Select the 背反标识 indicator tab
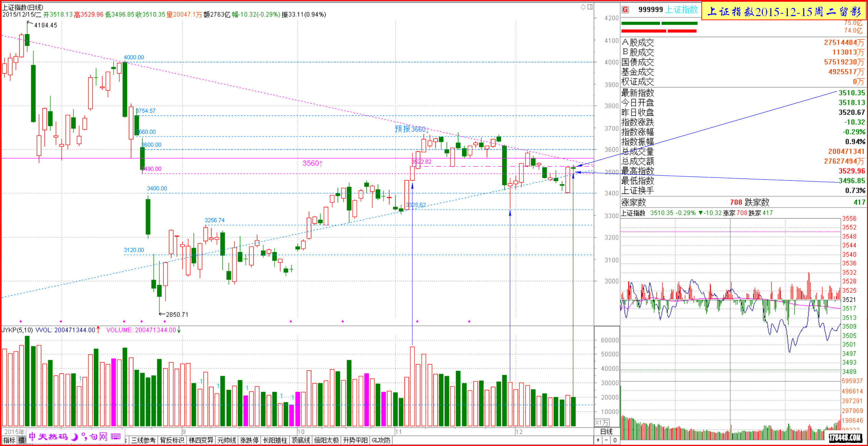Viewport: 868px width, 446px height. 172,441
